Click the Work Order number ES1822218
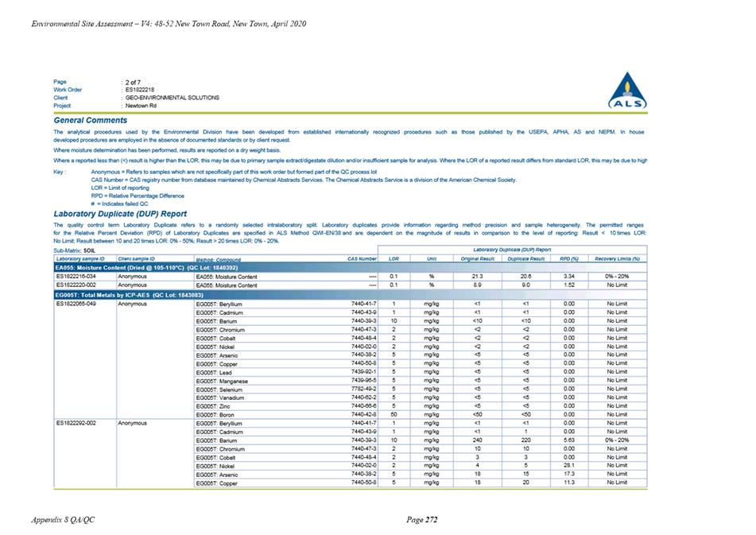Viewport: 756px width, 535px height. point(140,90)
